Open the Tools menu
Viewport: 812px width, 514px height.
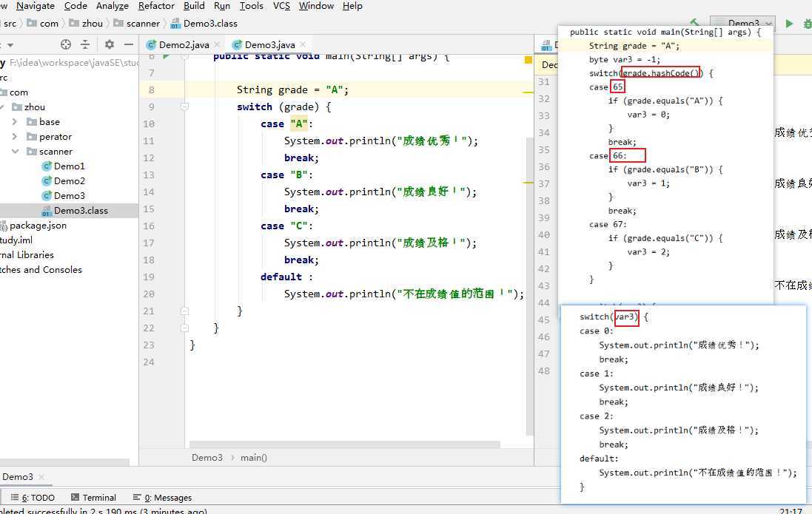pos(251,6)
